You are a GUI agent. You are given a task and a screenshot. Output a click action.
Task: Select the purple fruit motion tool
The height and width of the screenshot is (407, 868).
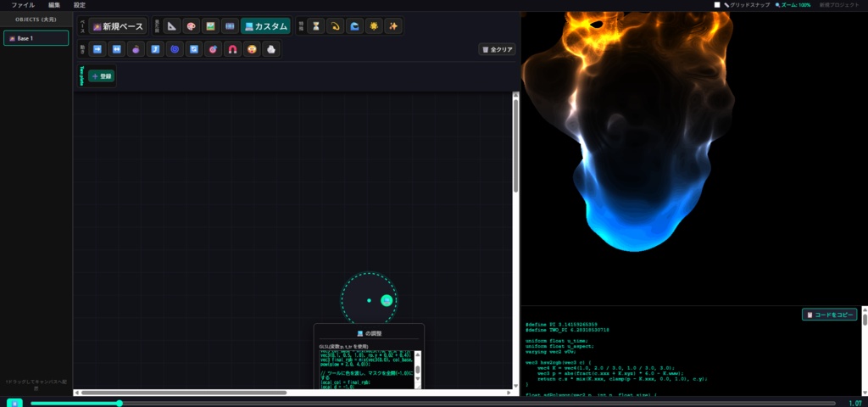pyautogui.click(x=136, y=49)
